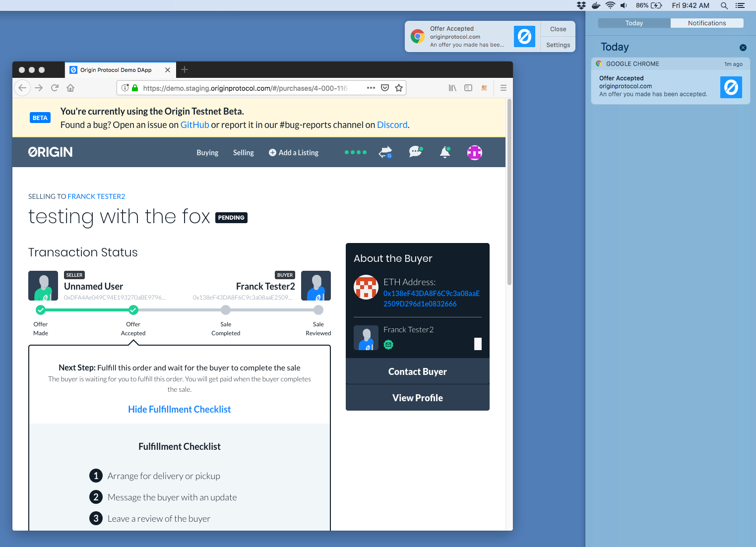Viewport: 756px width, 547px height.
Task: Open the Discord link
Action: coord(392,125)
